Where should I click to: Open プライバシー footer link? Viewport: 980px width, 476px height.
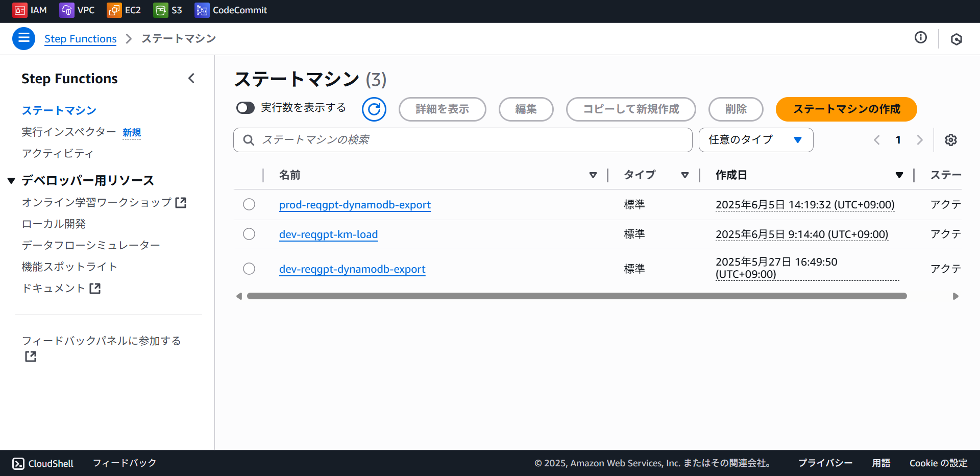click(x=825, y=463)
